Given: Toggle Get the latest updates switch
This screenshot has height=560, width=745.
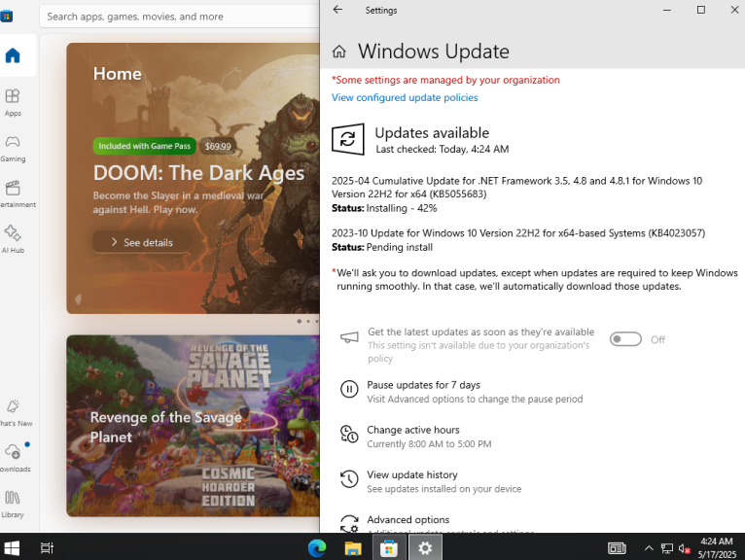Looking at the screenshot, I should (625, 339).
